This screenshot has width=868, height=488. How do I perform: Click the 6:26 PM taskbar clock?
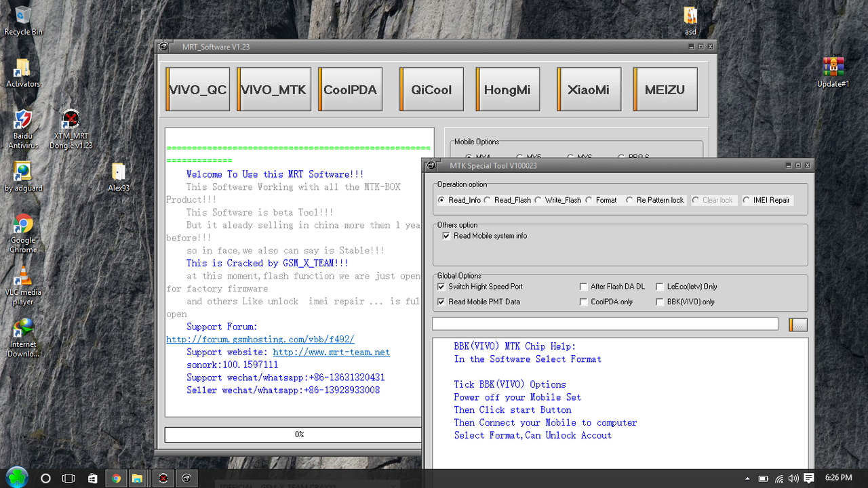coord(838,478)
